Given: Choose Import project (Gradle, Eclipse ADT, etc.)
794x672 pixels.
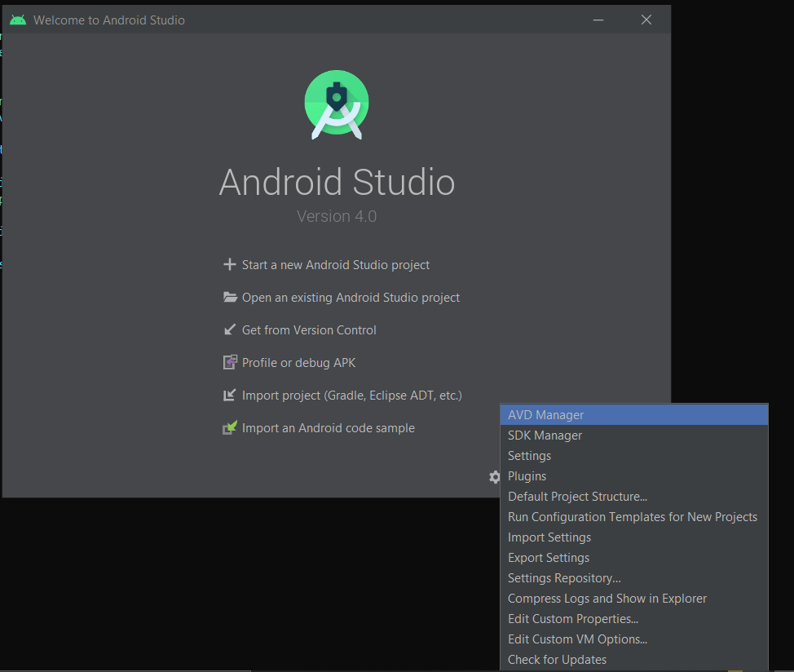Looking at the screenshot, I should (351, 396).
